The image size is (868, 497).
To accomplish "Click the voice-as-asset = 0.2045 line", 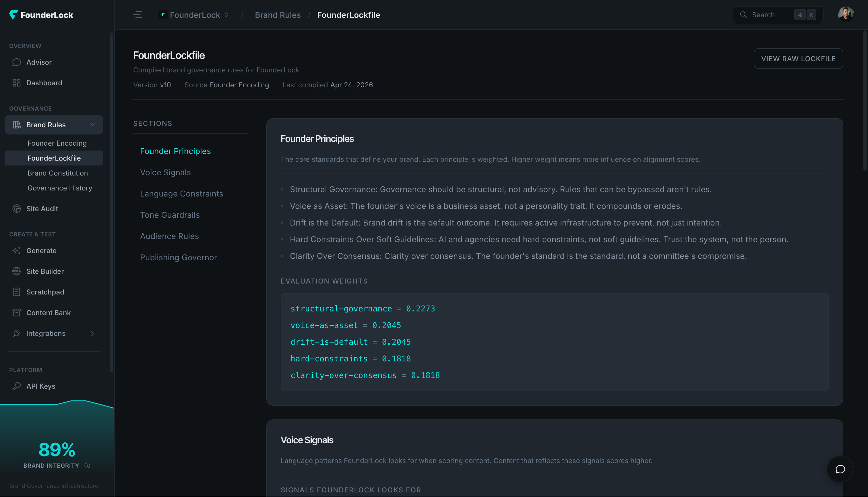I will coord(346,326).
